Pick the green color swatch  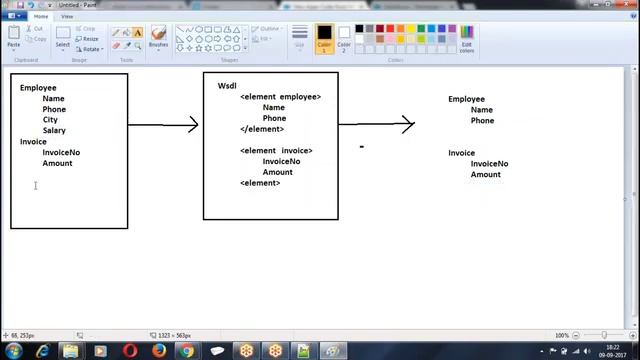tap(421, 29)
